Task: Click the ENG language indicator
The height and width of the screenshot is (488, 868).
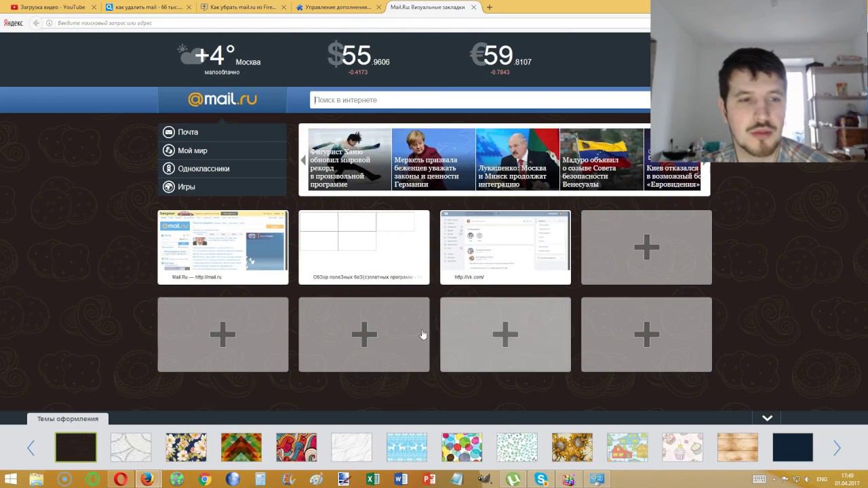Action: pyautogui.click(x=822, y=479)
